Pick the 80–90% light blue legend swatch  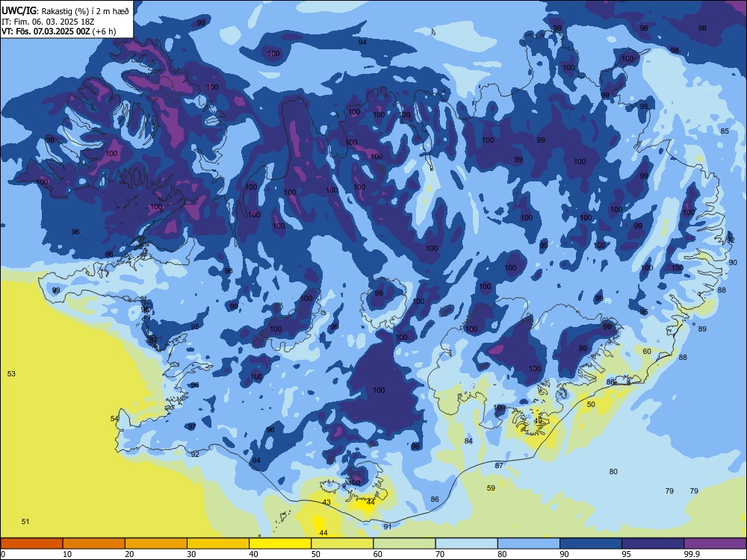point(529,544)
